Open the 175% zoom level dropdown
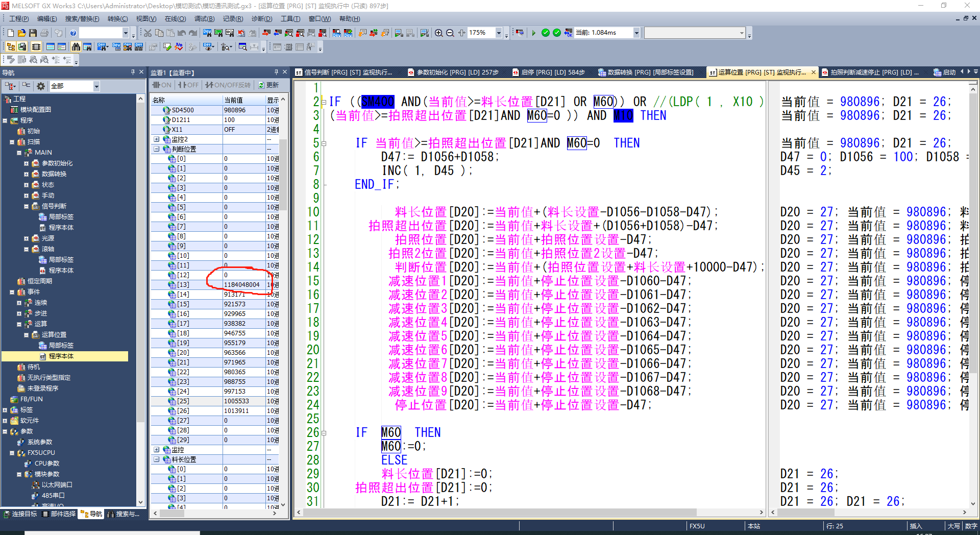 pyautogui.click(x=499, y=33)
